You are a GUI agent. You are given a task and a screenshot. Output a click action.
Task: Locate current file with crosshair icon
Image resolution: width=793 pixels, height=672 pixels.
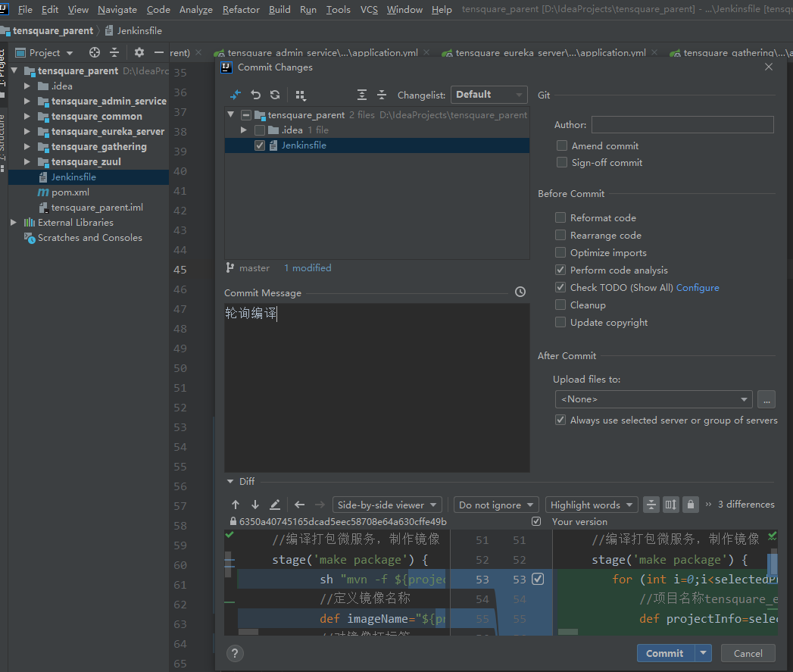[95, 52]
